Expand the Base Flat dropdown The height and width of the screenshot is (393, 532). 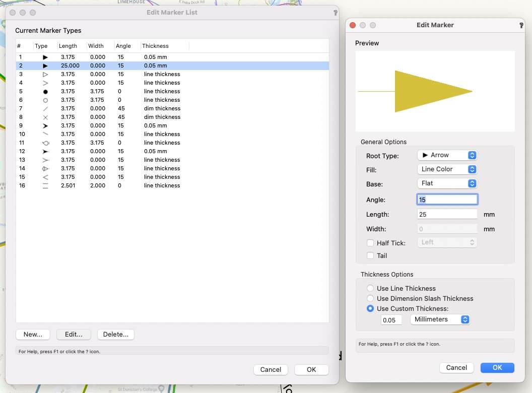(447, 183)
